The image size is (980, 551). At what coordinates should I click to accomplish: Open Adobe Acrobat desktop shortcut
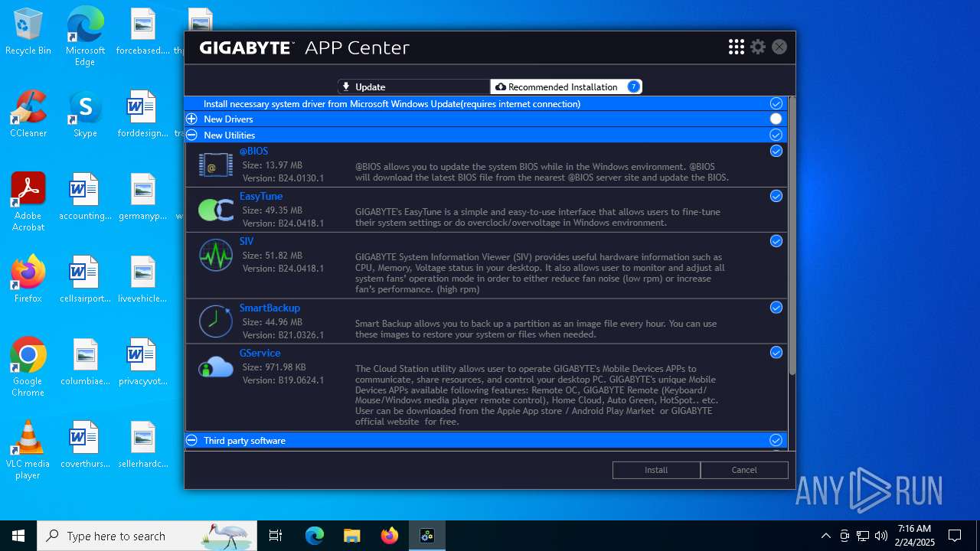coord(28,202)
